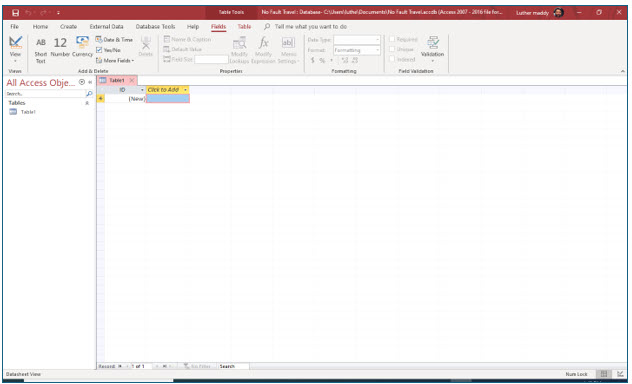
Task: Click the record Search box at bottom
Action: [234, 366]
